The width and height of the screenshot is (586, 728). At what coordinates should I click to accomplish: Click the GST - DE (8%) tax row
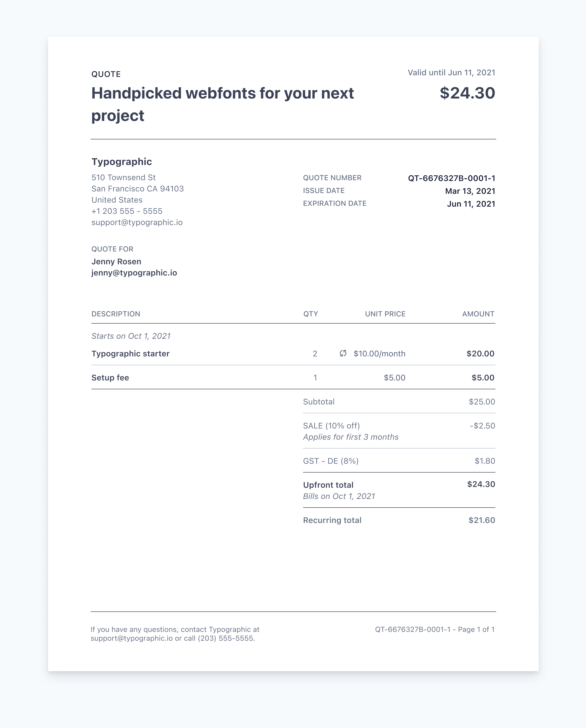pyautogui.click(x=399, y=461)
